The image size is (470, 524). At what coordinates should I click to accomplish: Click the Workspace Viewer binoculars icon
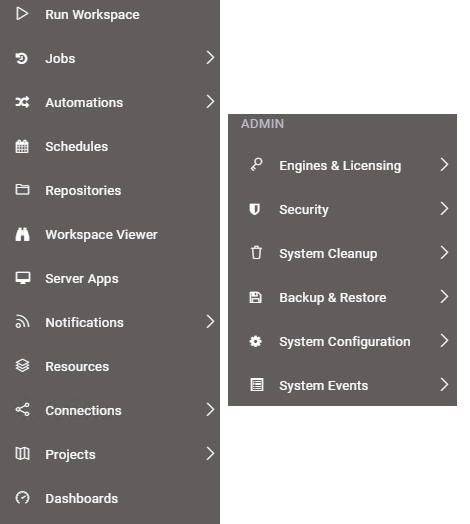22,234
